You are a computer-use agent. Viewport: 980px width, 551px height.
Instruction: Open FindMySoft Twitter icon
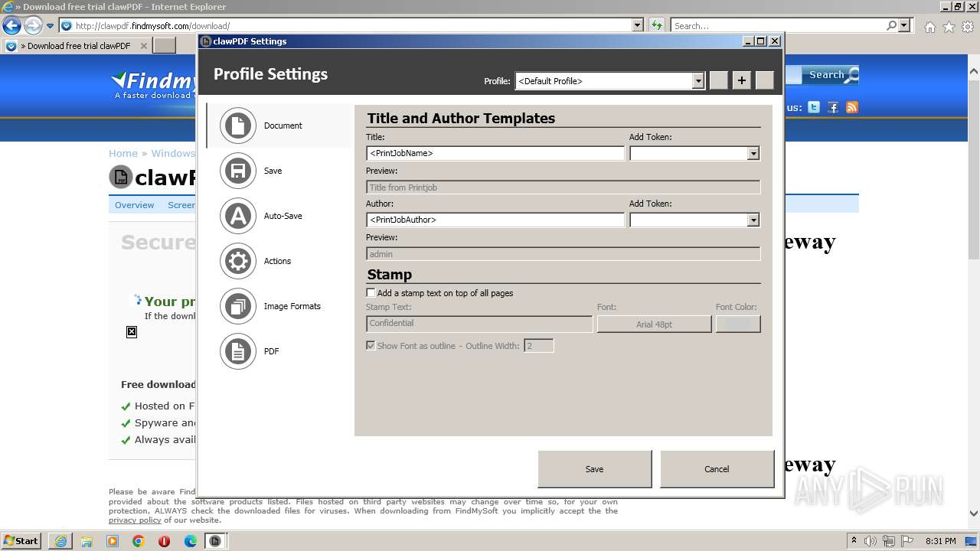click(814, 107)
